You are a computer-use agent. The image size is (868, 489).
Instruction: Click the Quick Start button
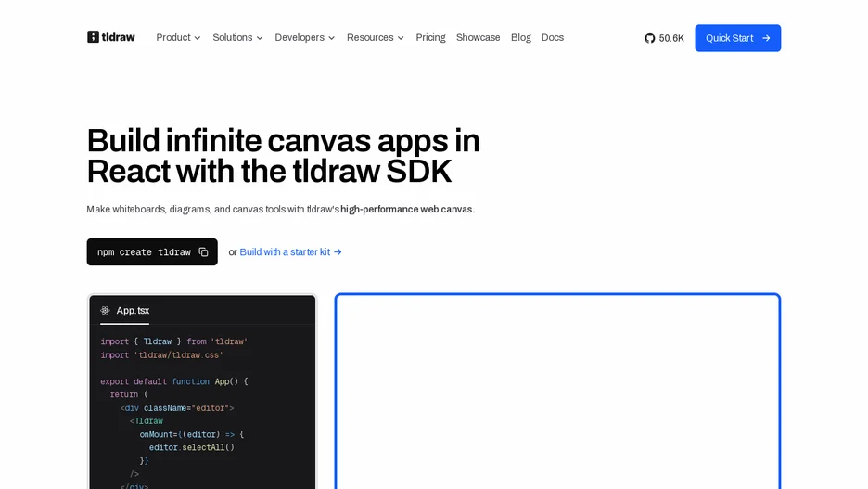point(738,38)
